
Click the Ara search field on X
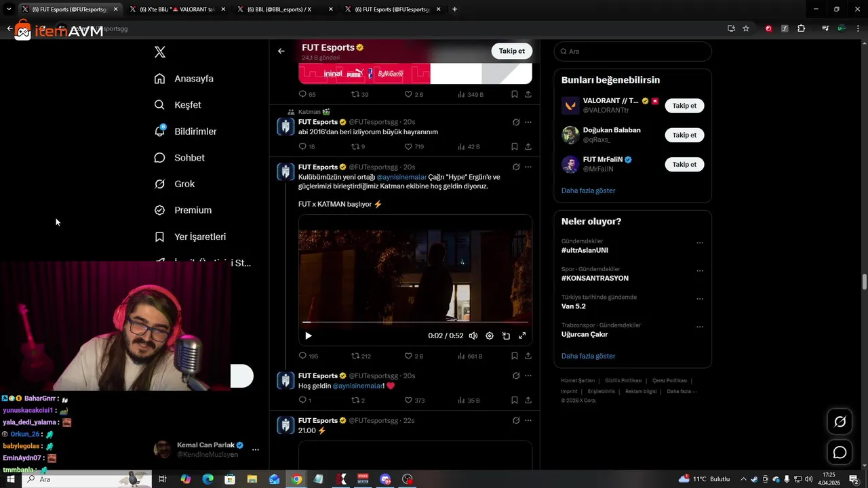coord(633,52)
